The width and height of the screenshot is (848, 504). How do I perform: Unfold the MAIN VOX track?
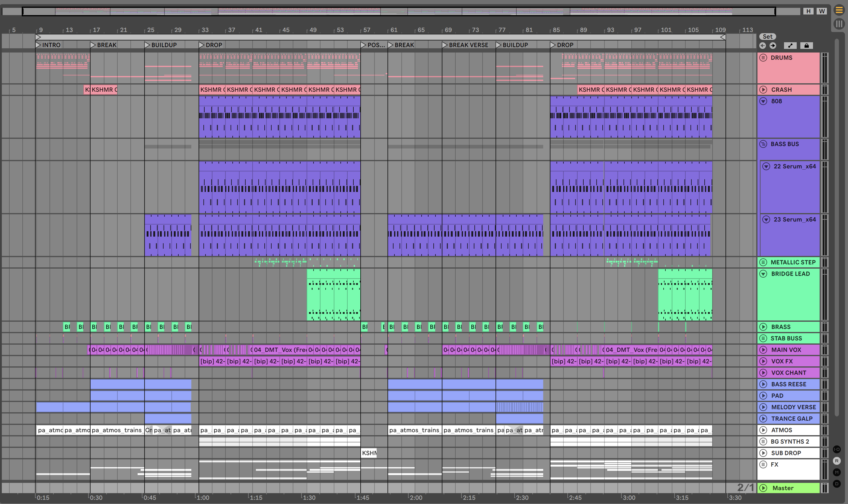click(x=763, y=350)
